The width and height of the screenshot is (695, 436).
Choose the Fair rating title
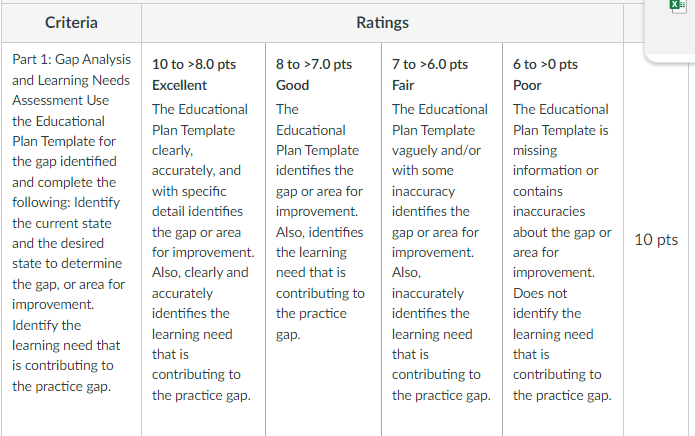[x=403, y=85]
